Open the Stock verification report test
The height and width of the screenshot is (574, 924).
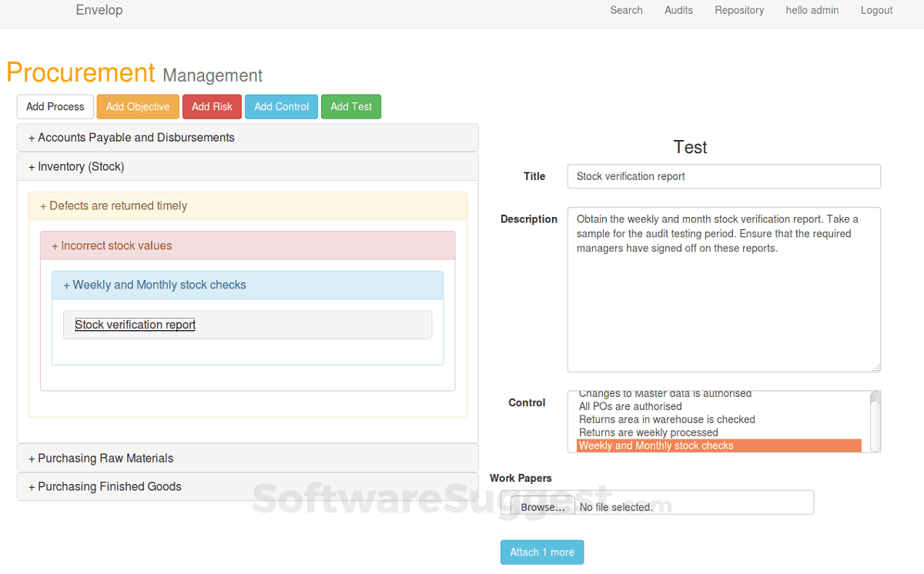(134, 324)
